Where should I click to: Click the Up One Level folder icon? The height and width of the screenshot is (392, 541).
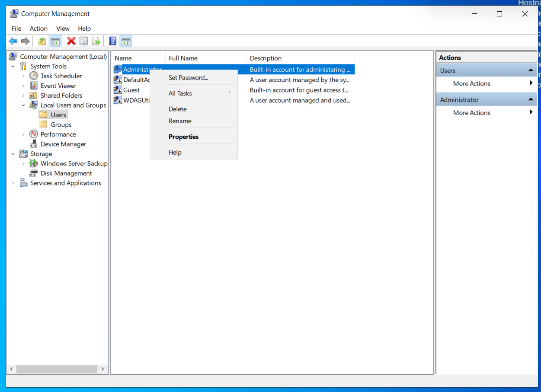click(42, 41)
